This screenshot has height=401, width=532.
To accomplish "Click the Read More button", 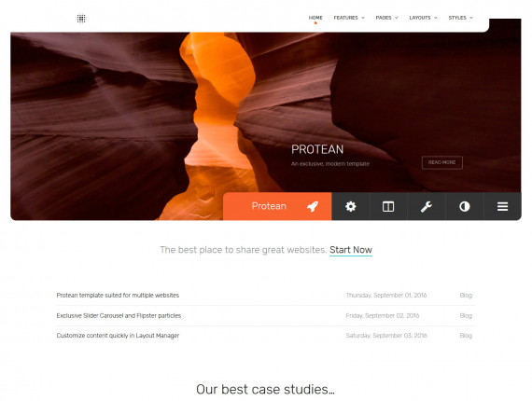I will click(442, 162).
